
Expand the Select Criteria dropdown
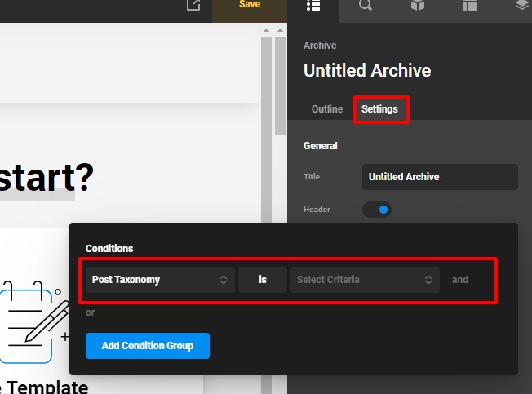coord(364,280)
